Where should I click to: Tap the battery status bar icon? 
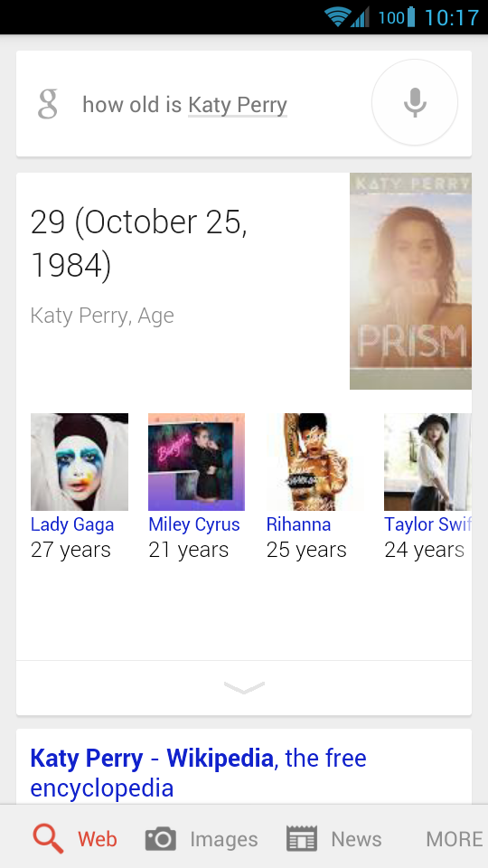(x=411, y=16)
